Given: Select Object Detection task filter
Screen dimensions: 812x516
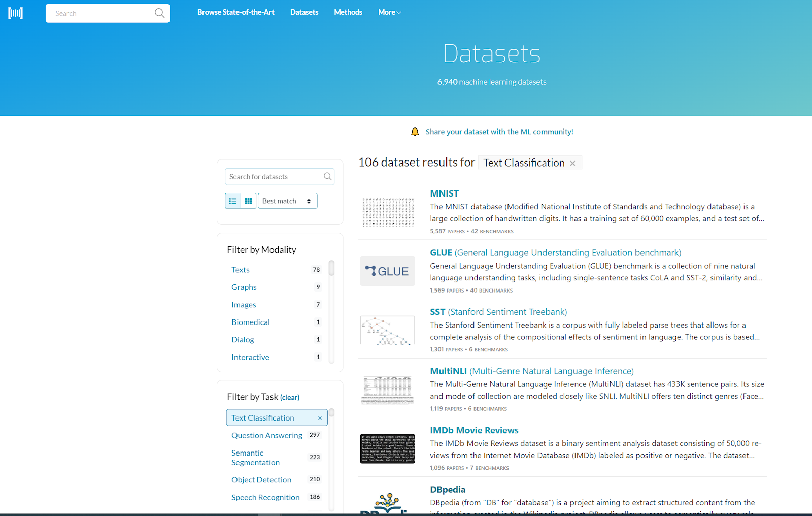Looking at the screenshot, I should point(261,480).
